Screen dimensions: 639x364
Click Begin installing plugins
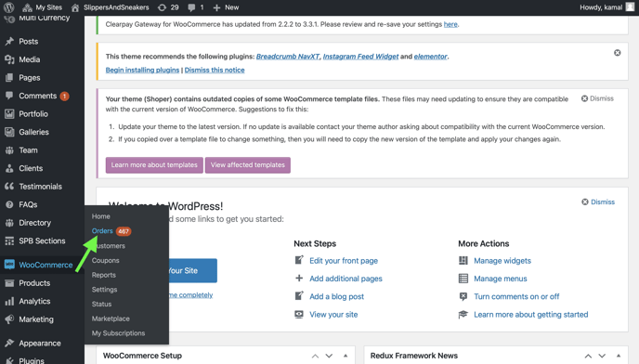[142, 70]
